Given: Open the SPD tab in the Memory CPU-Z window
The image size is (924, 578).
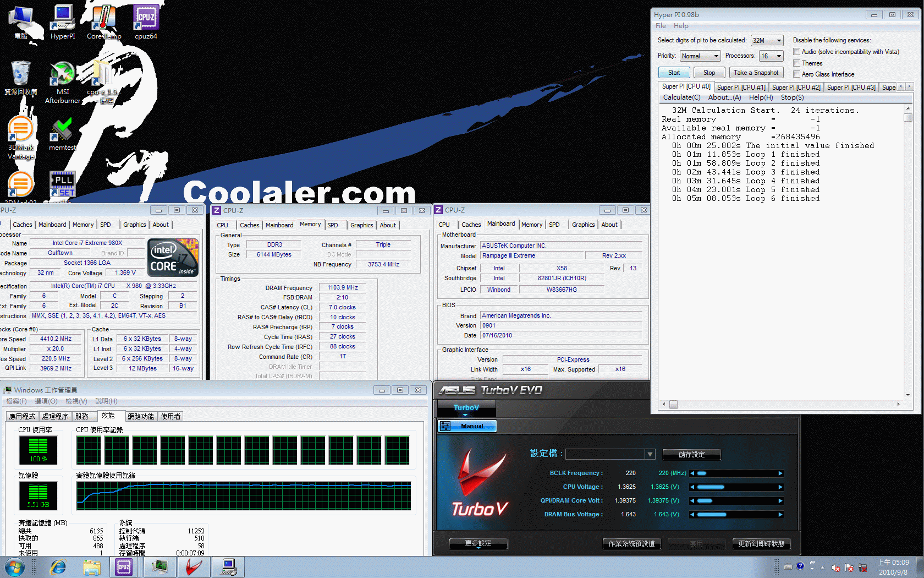Looking at the screenshot, I should (x=333, y=225).
